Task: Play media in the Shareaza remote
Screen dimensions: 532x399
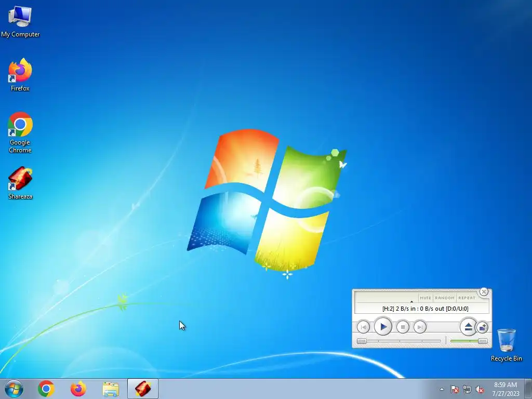Action: coord(383,327)
